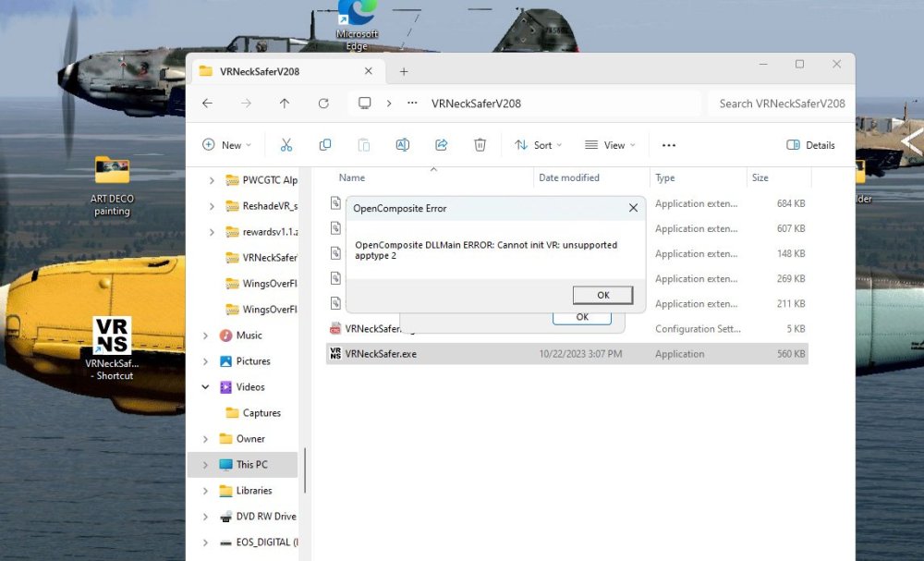Viewport: 924px width, 561px height.
Task: Click the Search VRNeckSaferV208 field
Action: (x=781, y=104)
